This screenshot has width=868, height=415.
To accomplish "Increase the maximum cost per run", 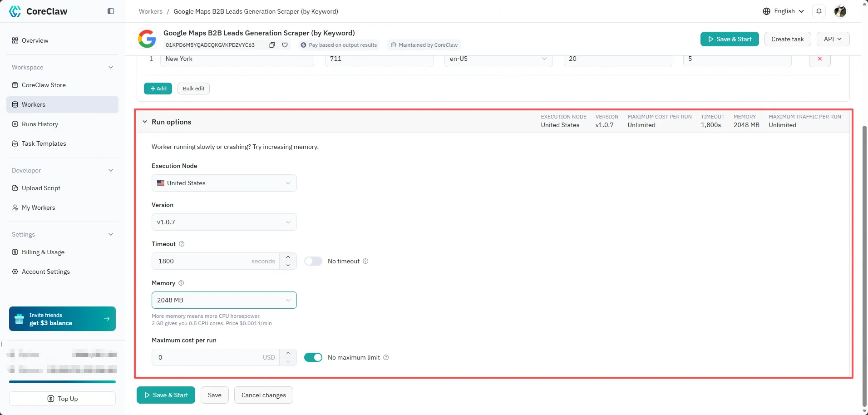I will tap(288, 353).
